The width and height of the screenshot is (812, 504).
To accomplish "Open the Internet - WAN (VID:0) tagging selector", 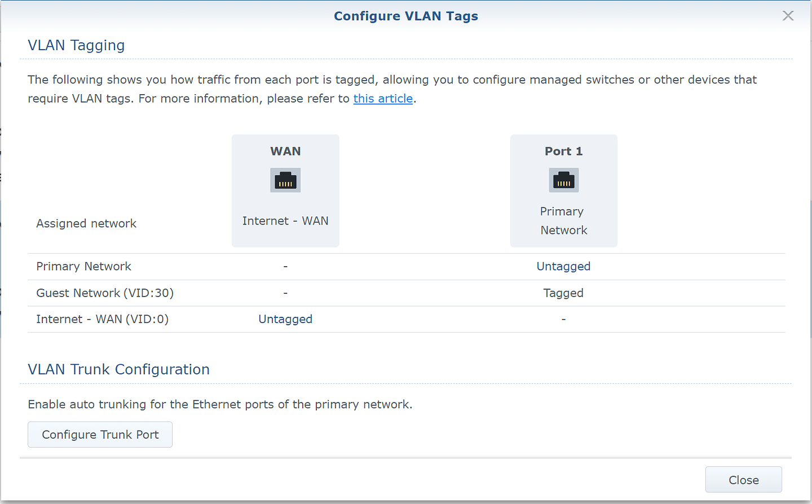I will (285, 319).
